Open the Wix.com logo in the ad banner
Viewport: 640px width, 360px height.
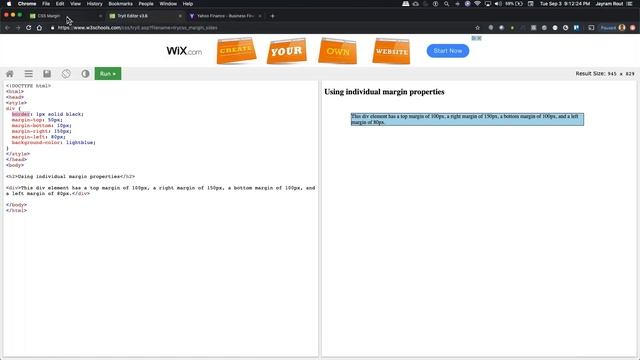click(x=184, y=51)
